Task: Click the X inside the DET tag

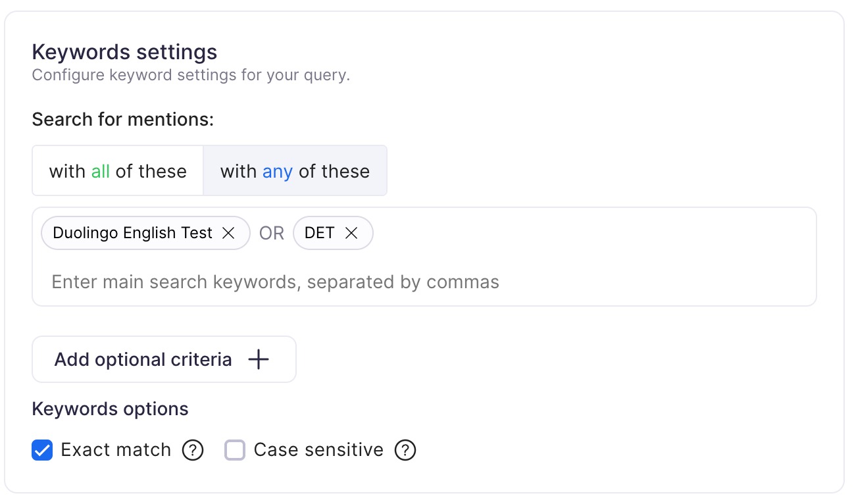Action: (x=351, y=233)
